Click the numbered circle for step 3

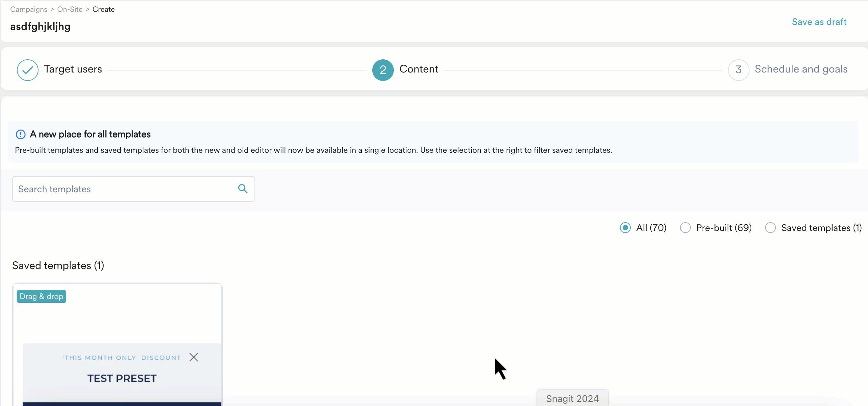[x=738, y=70]
